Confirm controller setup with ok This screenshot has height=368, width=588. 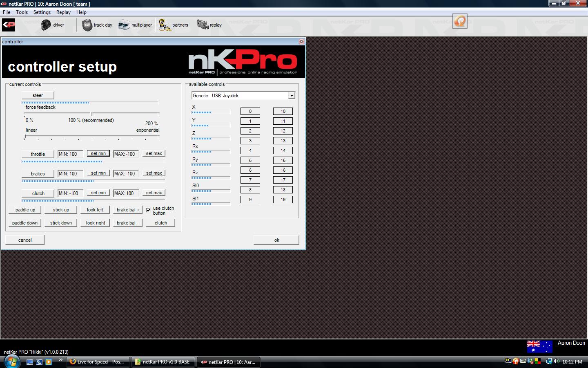point(276,240)
